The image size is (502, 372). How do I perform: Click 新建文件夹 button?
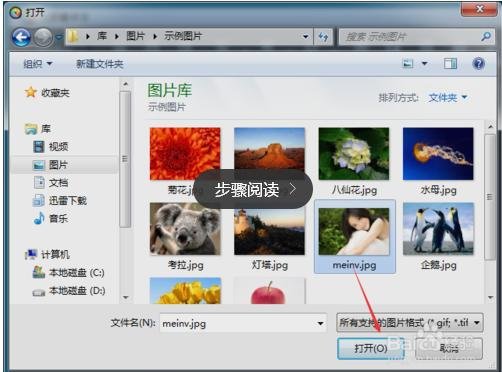pyautogui.click(x=100, y=64)
